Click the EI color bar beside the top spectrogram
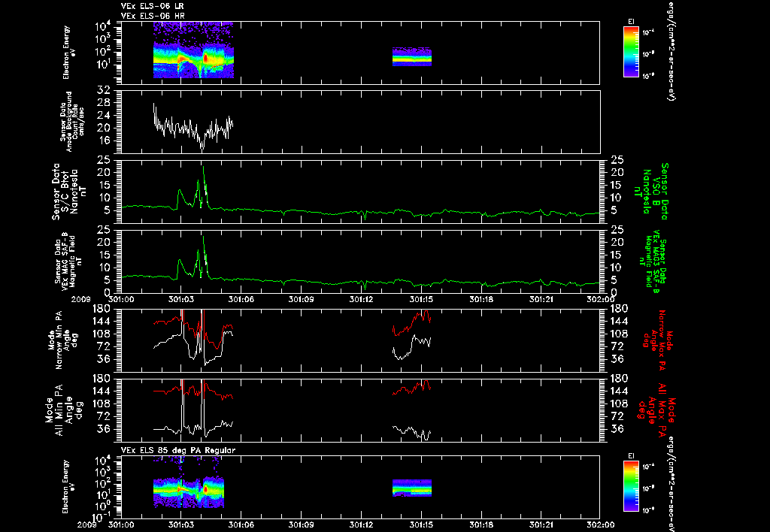This screenshot has height=532, width=770. 631,52
